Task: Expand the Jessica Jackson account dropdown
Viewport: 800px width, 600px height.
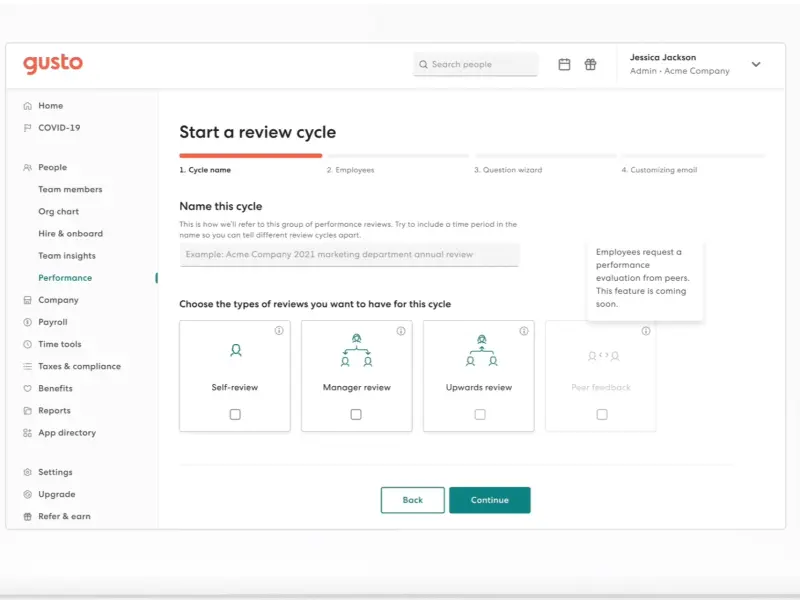Action: (x=756, y=64)
